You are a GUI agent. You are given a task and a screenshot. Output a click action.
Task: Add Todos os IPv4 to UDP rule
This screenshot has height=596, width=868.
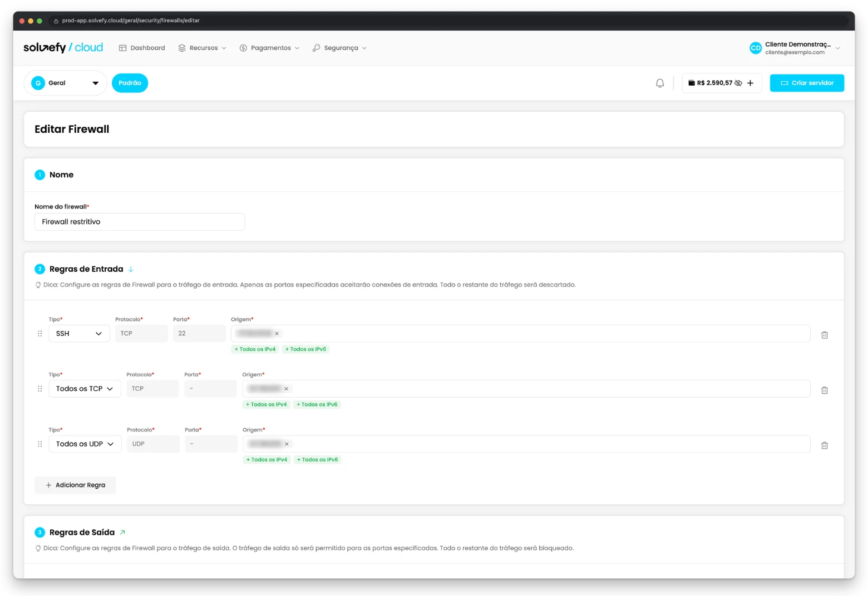(267, 459)
